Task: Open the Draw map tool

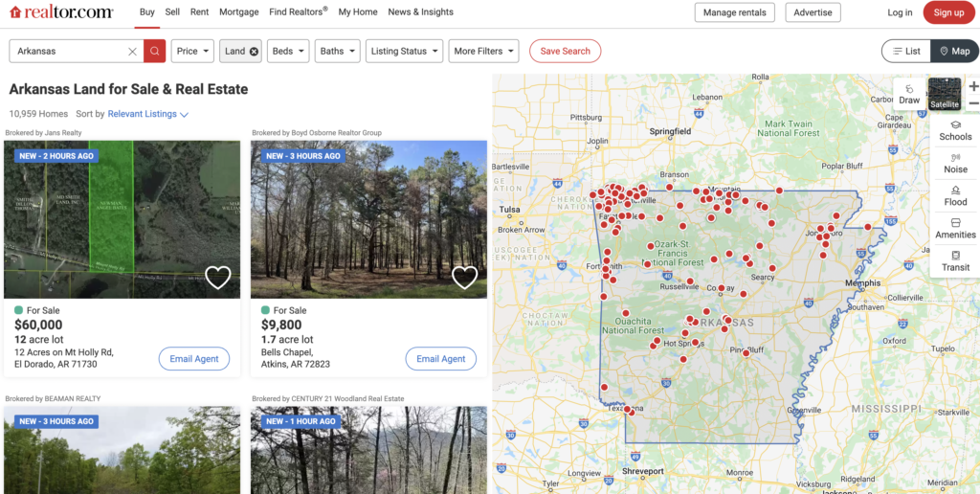Action: [x=909, y=95]
